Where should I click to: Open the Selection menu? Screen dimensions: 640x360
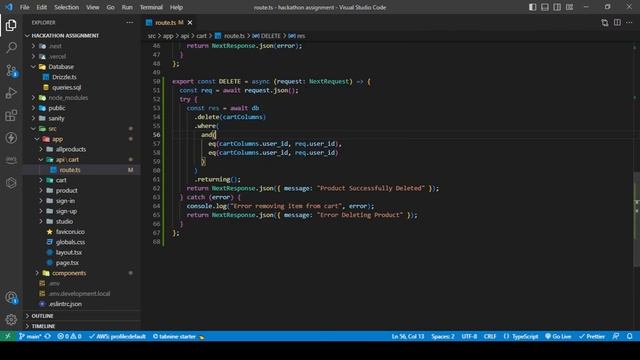coord(66,7)
